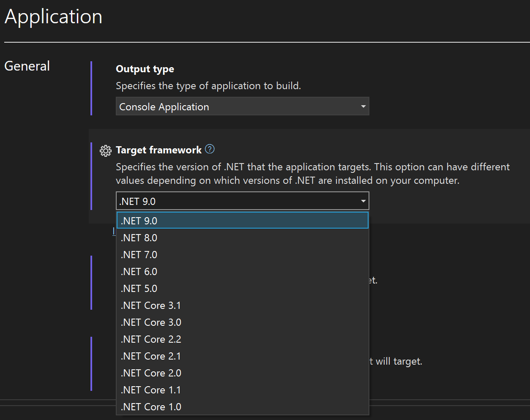Pick .NET Core 1.0 framework
This screenshot has width=530, height=420.
click(x=243, y=406)
